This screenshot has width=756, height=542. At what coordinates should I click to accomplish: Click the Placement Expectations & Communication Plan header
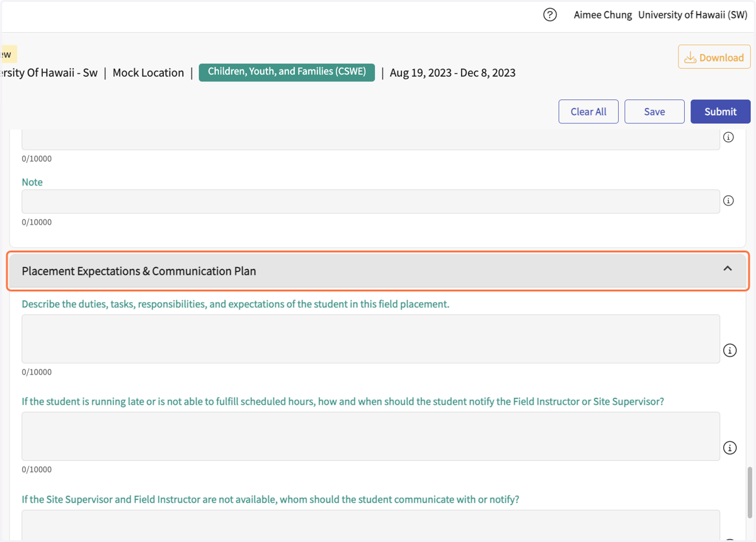point(378,271)
